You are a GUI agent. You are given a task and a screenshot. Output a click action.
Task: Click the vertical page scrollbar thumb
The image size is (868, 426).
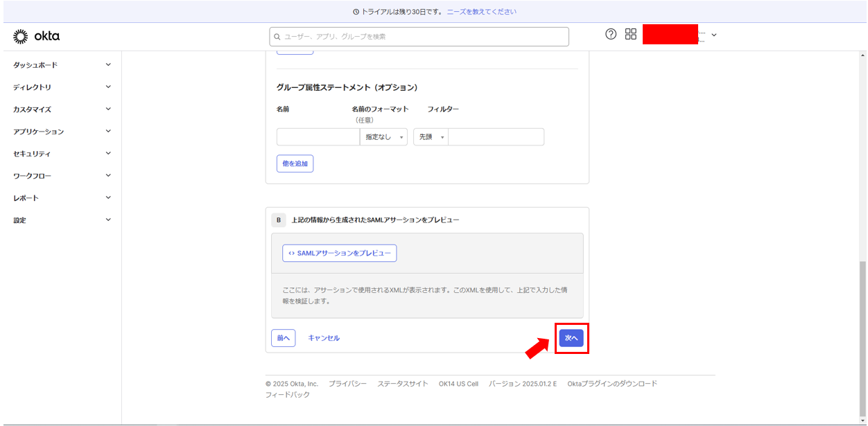(x=863, y=339)
